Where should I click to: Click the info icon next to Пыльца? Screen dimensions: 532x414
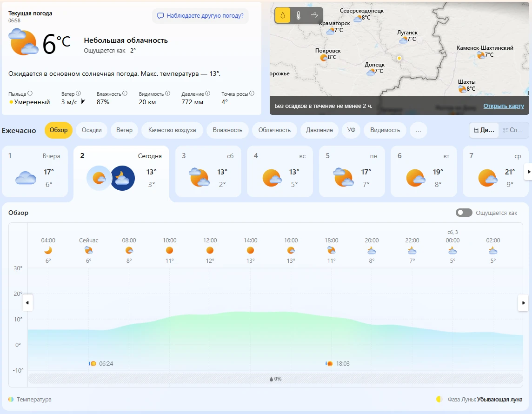coord(30,93)
